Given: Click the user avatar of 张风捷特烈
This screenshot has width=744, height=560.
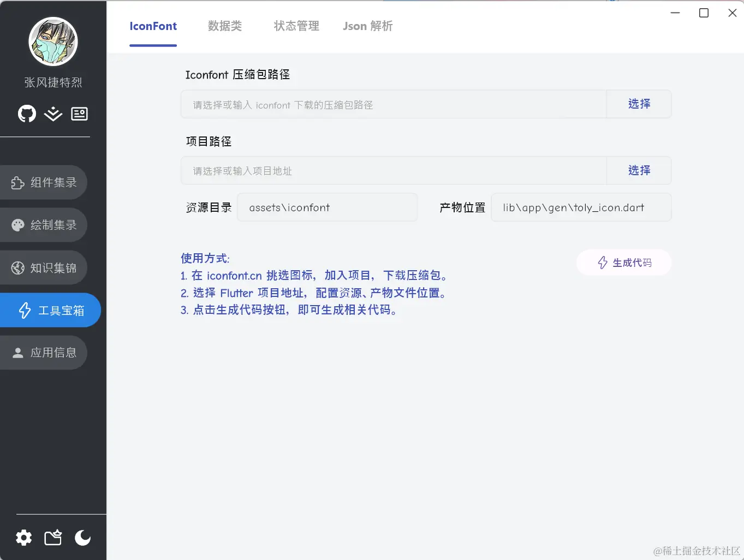Looking at the screenshot, I should pyautogui.click(x=52, y=41).
